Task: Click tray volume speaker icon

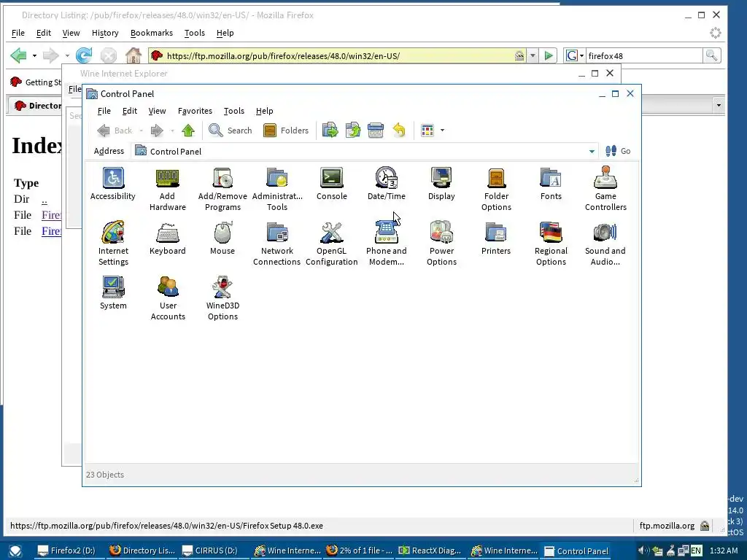Action: [x=643, y=551]
